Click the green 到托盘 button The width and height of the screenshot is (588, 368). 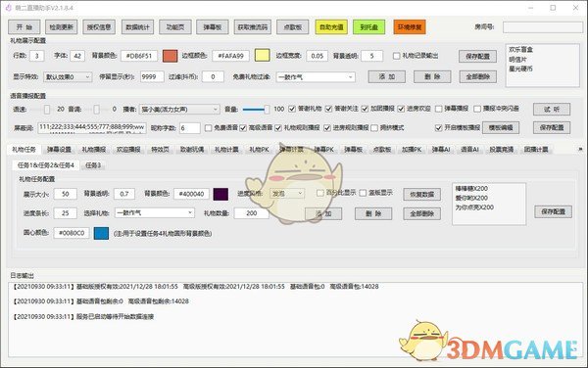[369, 27]
